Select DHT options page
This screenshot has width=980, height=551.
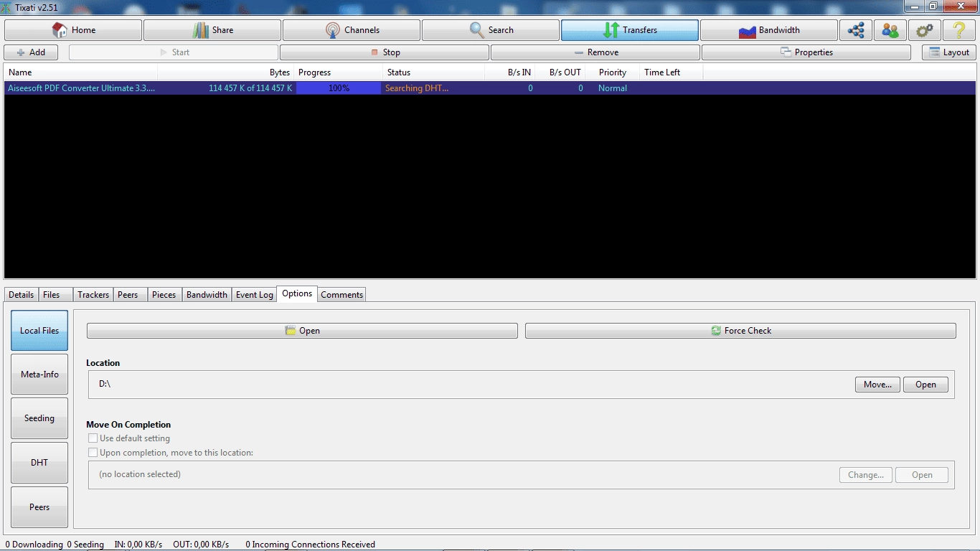pyautogui.click(x=39, y=463)
